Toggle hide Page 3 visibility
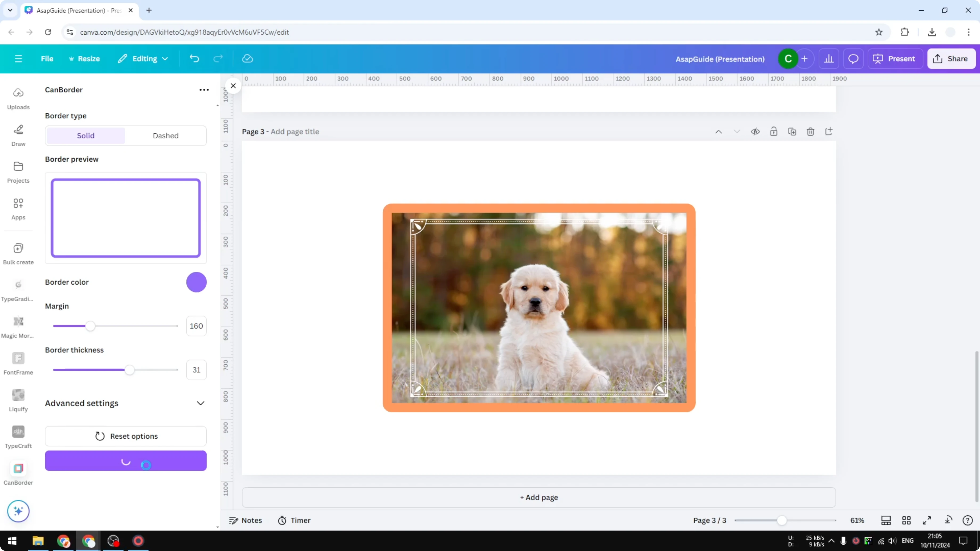Image resolution: width=980 pixels, height=551 pixels. pos(756,131)
